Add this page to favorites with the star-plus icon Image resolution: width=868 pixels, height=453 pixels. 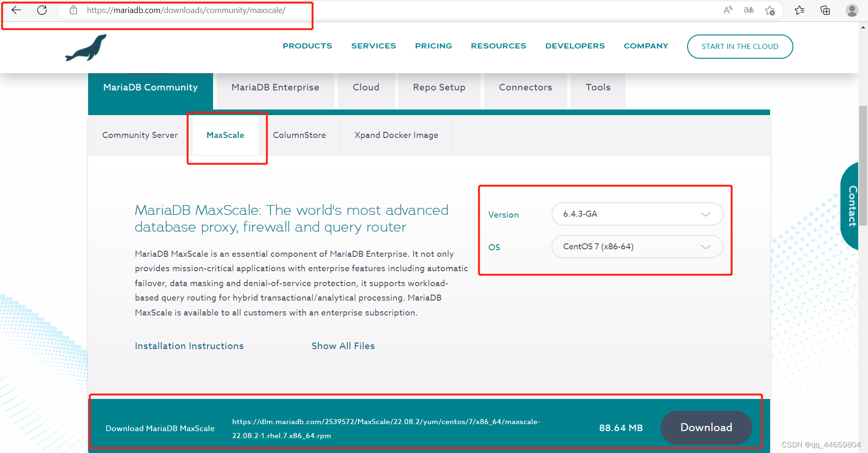click(x=770, y=10)
